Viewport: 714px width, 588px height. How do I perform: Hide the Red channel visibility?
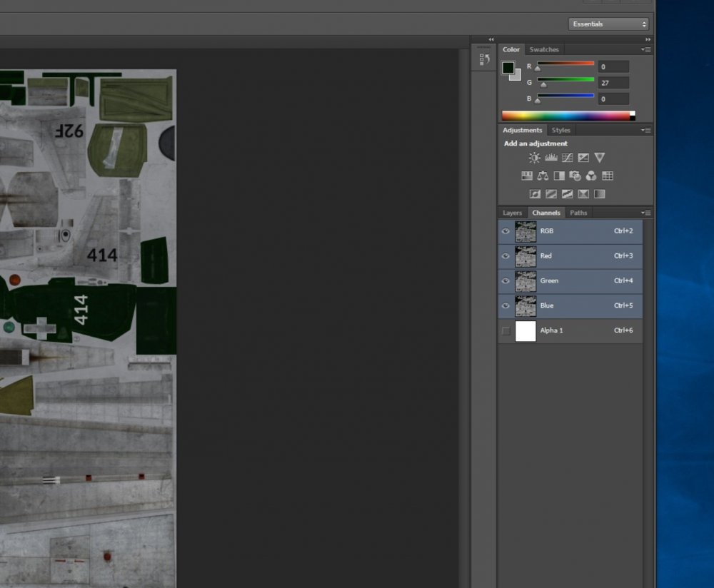(x=506, y=256)
